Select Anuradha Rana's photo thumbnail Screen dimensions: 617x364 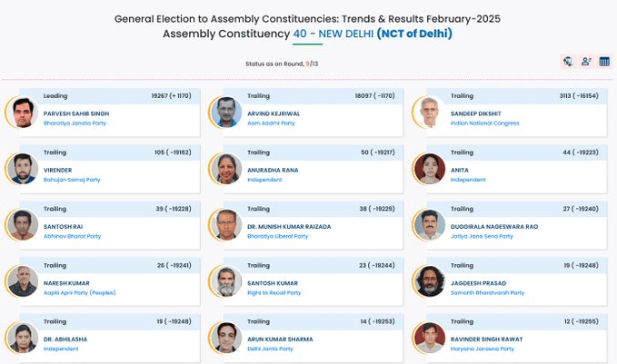click(x=226, y=169)
